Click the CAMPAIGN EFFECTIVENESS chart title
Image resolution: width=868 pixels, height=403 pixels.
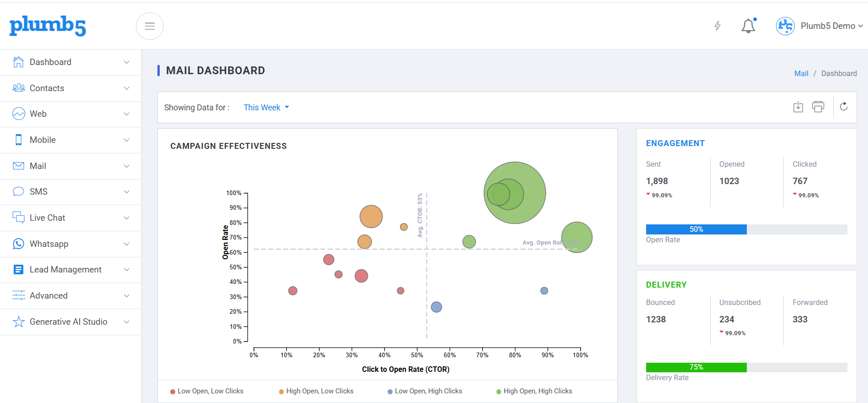tap(228, 146)
